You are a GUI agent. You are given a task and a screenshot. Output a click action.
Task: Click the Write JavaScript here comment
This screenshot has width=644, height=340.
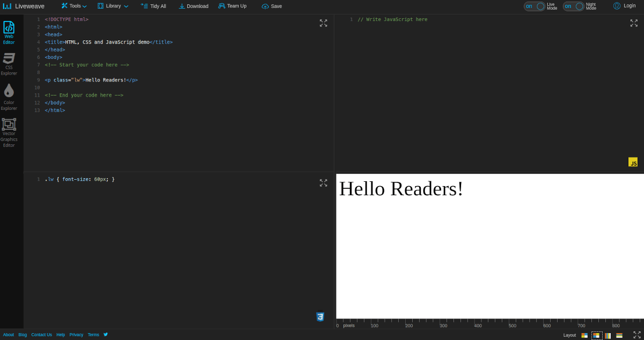pos(393,19)
